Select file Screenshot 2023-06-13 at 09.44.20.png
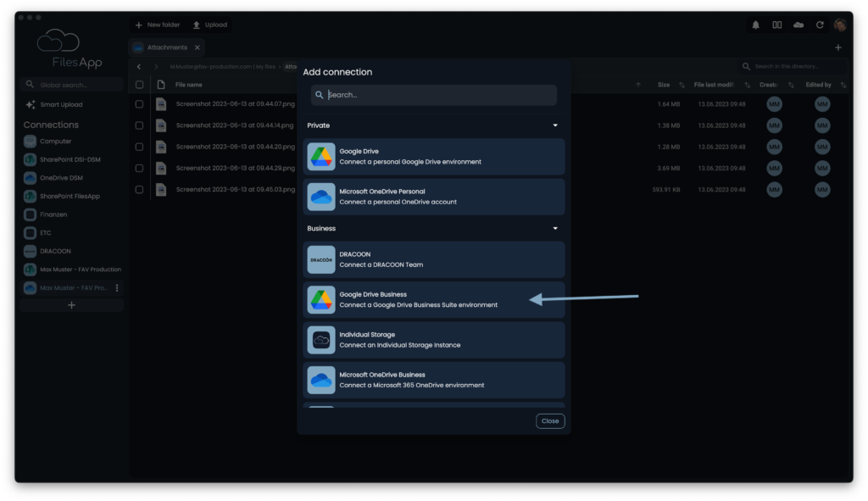This screenshot has width=868, height=501. [236, 147]
